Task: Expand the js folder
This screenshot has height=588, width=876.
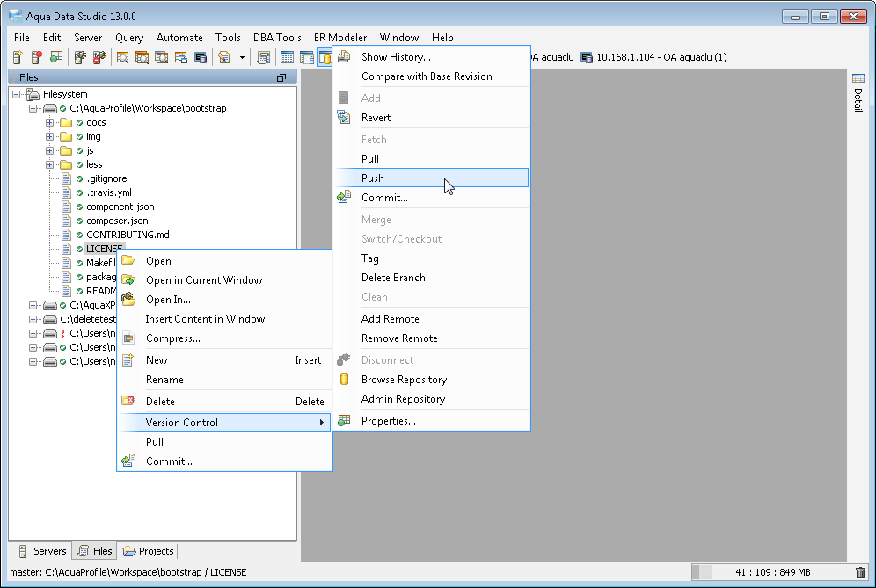Action: coord(50,151)
